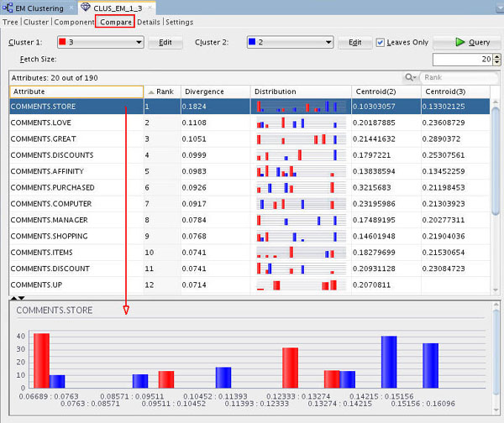
Task: Toggle the Leaves Only checkbox
Action: 381,42
